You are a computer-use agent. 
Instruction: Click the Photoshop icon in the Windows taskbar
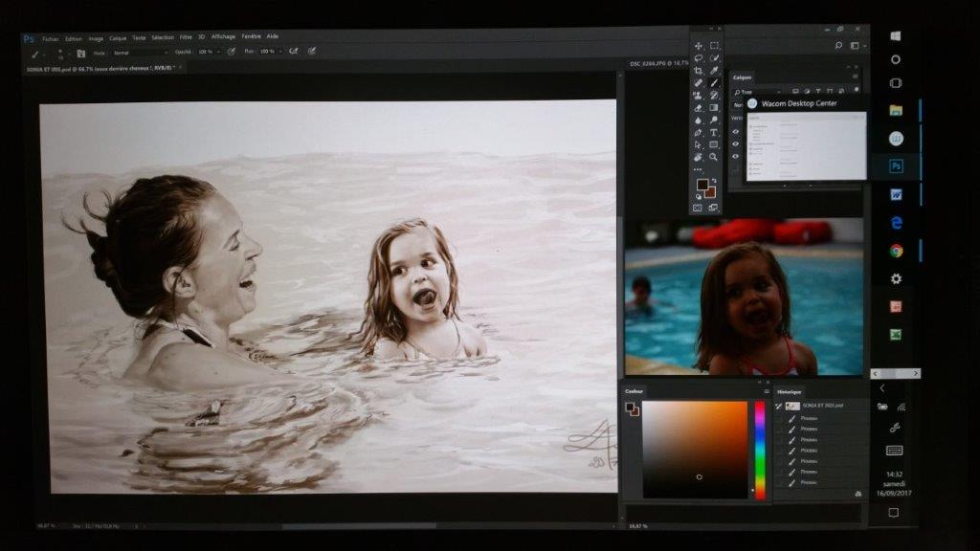tap(896, 166)
